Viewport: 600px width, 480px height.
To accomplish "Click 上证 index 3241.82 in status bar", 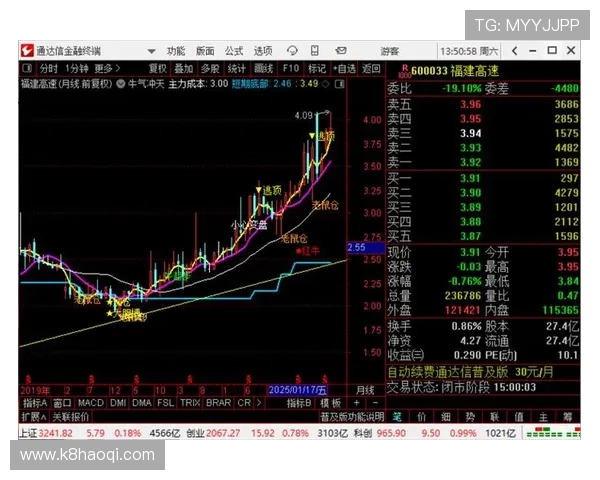I will click(x=46, y=433).
